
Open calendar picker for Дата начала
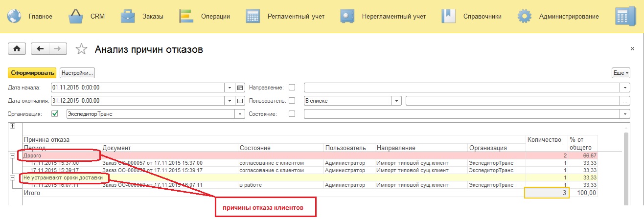(x=240, y=88)
